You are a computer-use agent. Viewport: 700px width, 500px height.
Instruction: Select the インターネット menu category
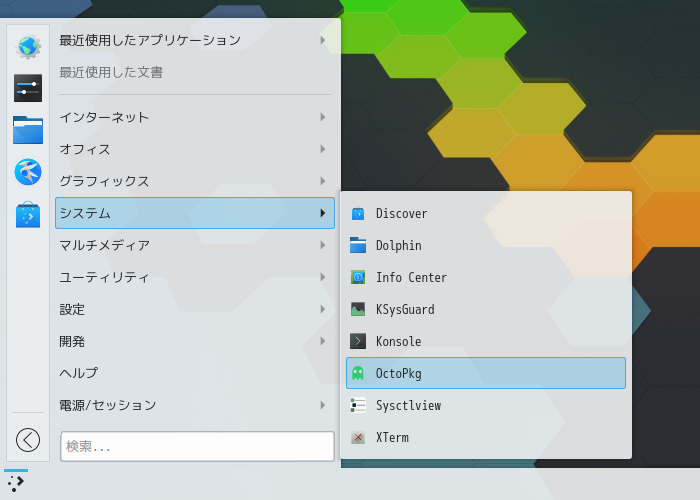pyautogui.click(x=195, y=117)
